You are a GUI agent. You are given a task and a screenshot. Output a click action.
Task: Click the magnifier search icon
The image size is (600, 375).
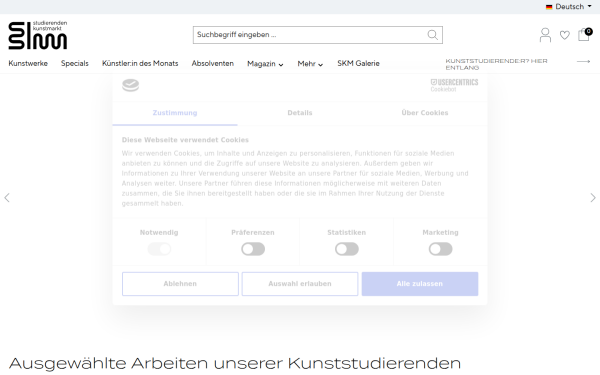432,35
